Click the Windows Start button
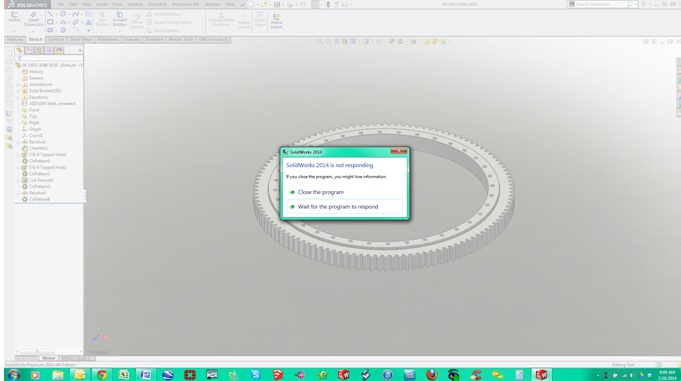The width and height of the screenshot is (681, 381). pyautogui.click(x=14, y=374)
